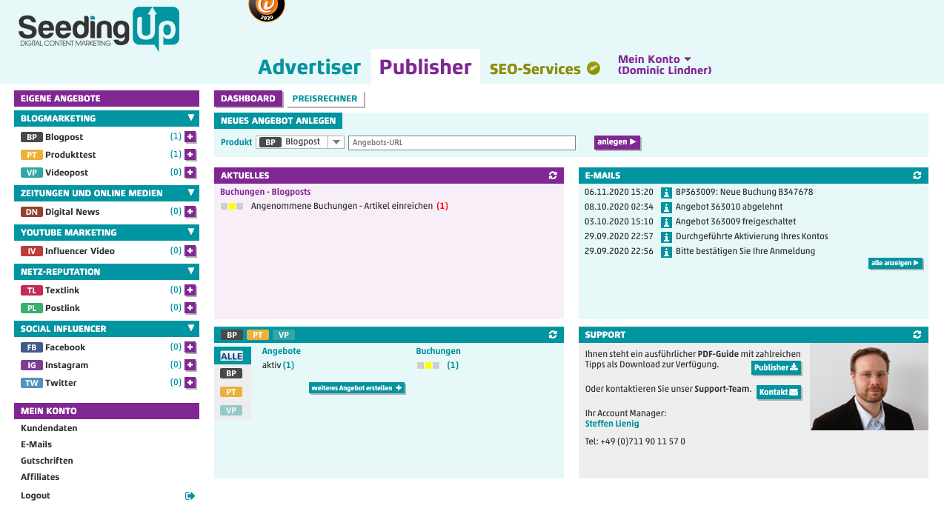Select the Dashboard tab
This screenshot has width=945, height=514.
pyautogui.click(x=248, y=98)
